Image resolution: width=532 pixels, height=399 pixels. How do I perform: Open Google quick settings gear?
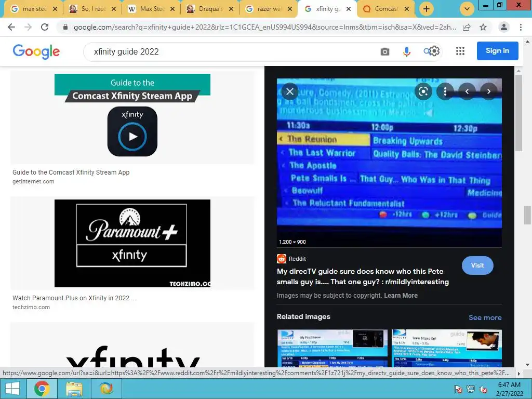pyautogui.click(x=434, y=51)
